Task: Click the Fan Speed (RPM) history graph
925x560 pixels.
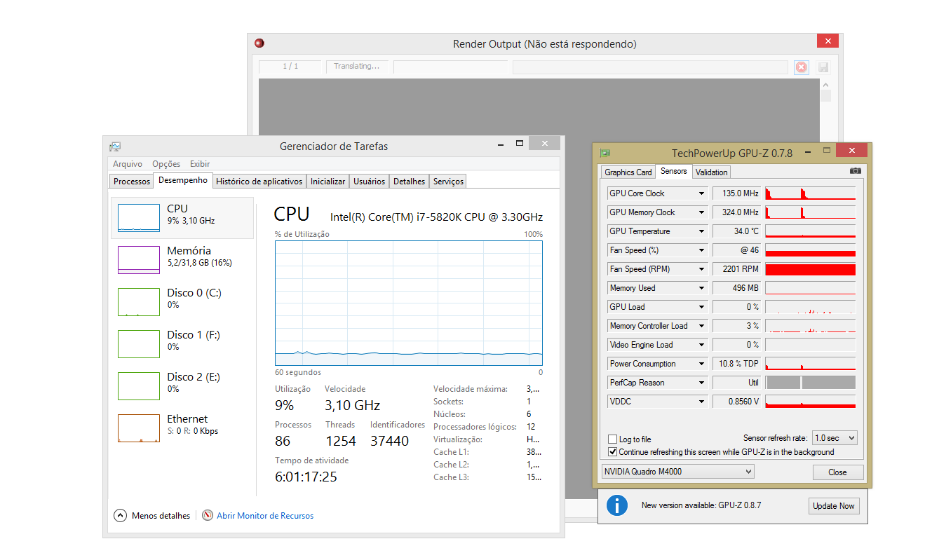Action: click(x=810, y=269)
